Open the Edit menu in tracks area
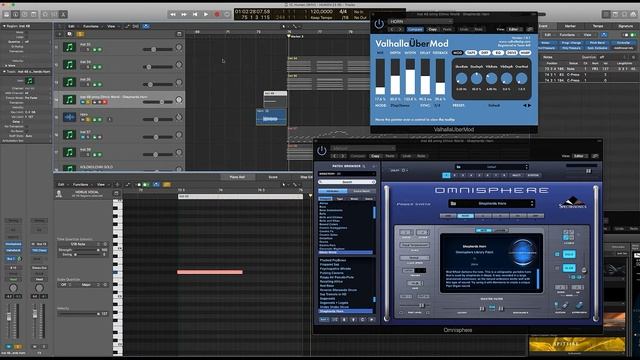640x360 pixels. 71,26
